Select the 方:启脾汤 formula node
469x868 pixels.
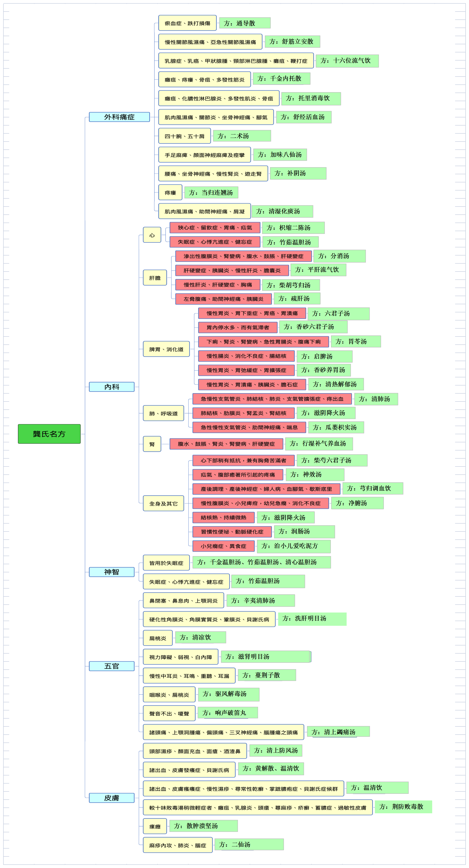(x=324, y=357)
